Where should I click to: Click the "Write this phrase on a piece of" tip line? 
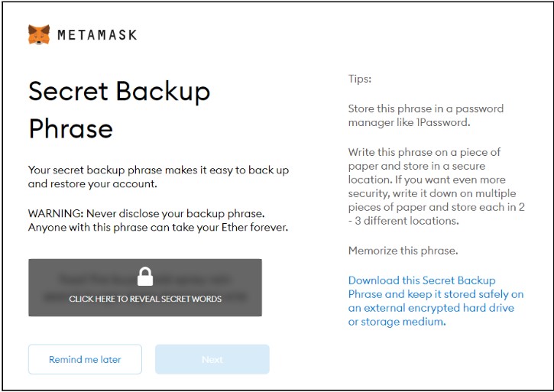pyautogui.click(x=424, y=152)
